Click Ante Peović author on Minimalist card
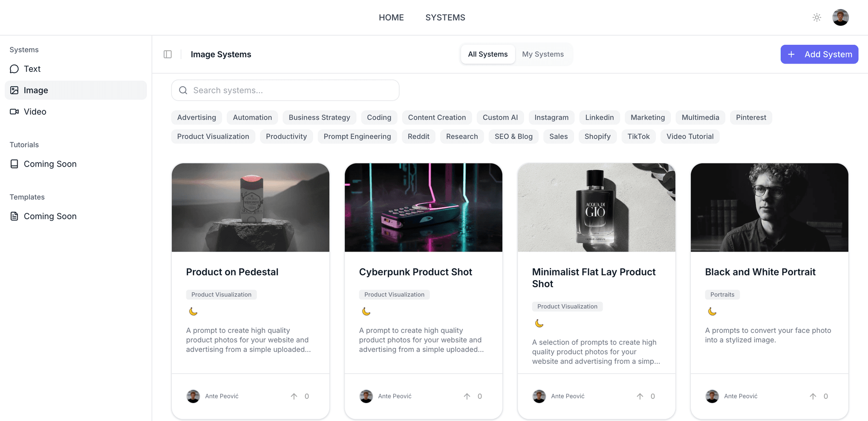Viewport: 868px width, 421px height. [x=567, y=396]
